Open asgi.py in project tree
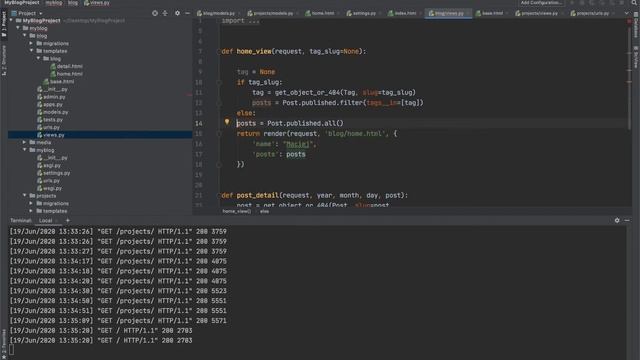 (49, 165)
